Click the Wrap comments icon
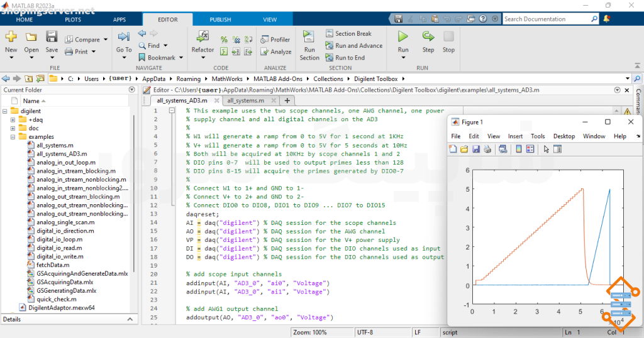 [248, 40]
